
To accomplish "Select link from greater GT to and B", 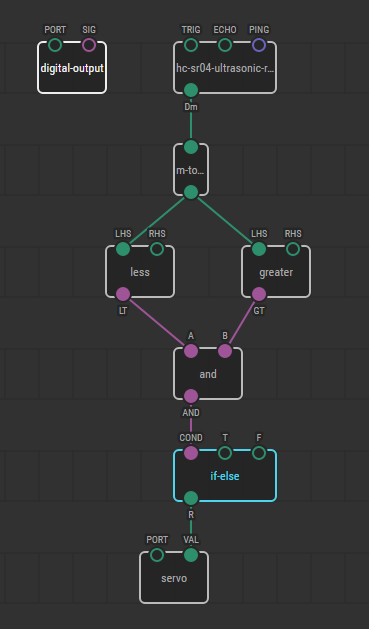I will pyautogui.click(x=242, y=323).
